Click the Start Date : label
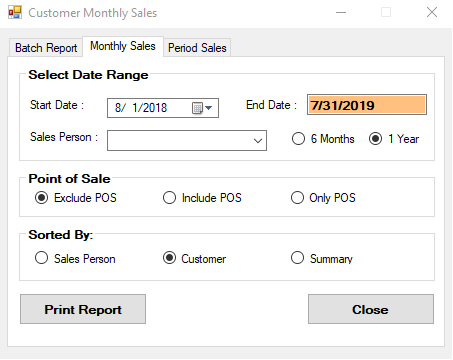The image size is (453, 360). point(57,105)
